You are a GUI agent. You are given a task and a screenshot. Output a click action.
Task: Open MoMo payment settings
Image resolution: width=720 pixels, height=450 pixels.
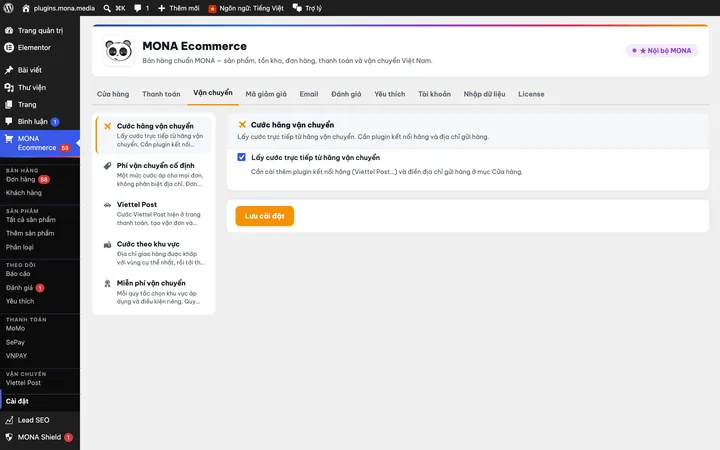pos(15,328)
